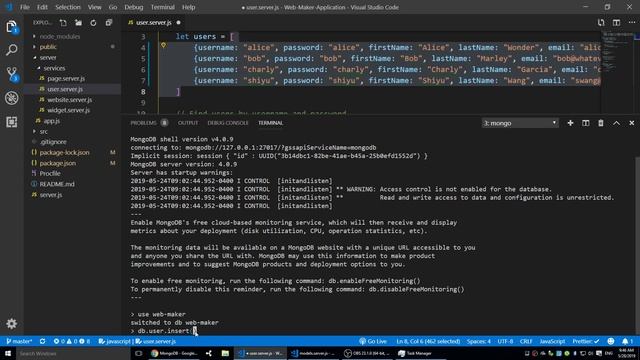
Task: Change the CRLF end of line setting
Action: point(526,341)
